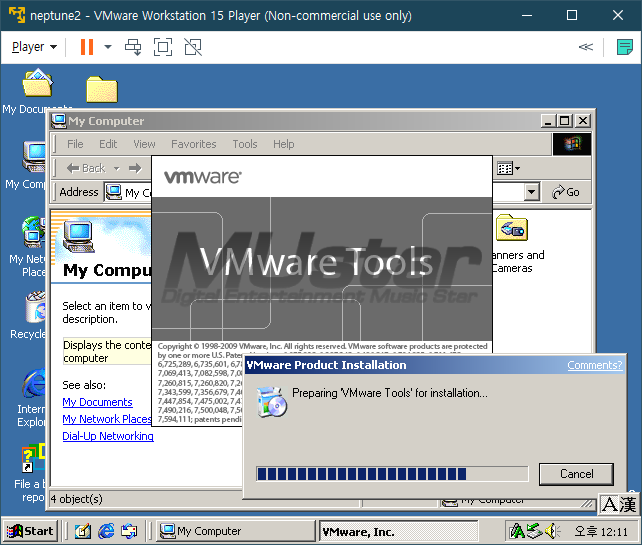Click the 'Preparing VMware Tools' message text
Image resolution: width=642 pixels, height=545 pixels.
coord(390,393)
